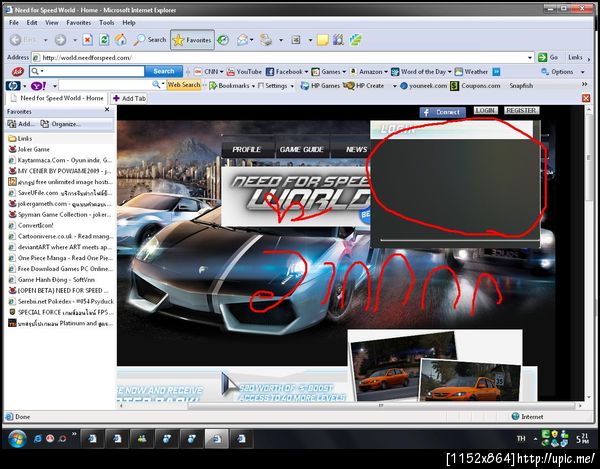Close the Favorites side panel

107,110
